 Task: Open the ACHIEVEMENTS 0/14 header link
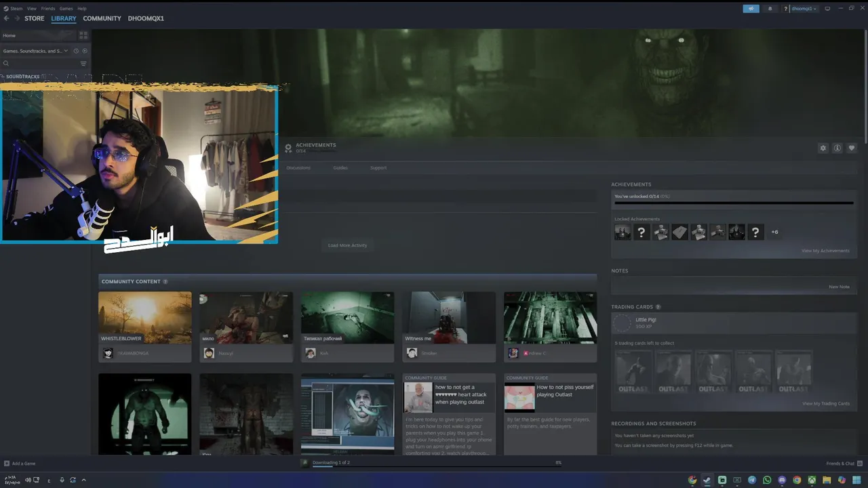(x=310, y=148)
